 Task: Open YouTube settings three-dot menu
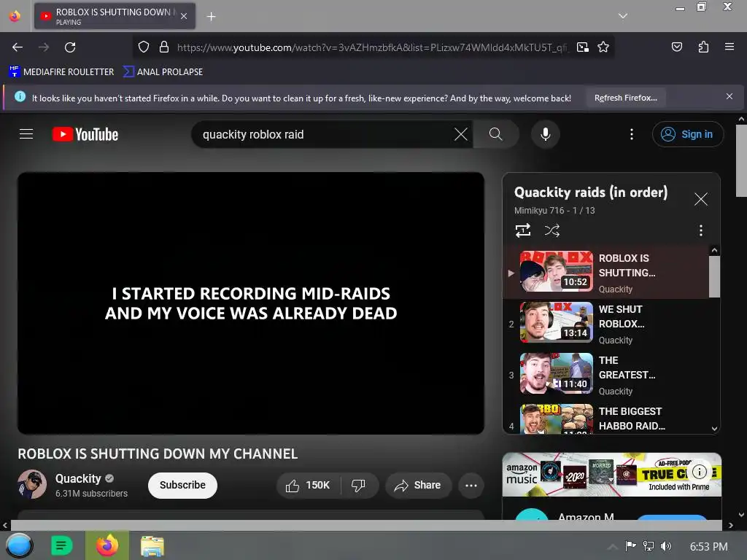(632, 134)
